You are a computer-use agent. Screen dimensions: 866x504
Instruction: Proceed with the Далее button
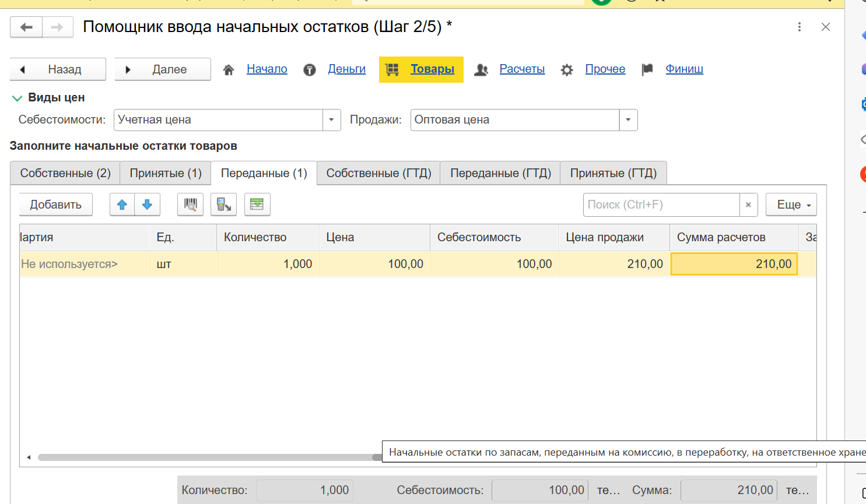163,69
